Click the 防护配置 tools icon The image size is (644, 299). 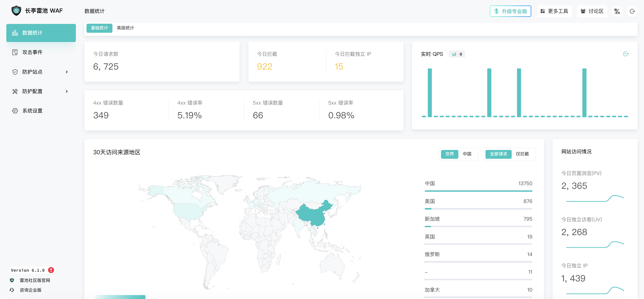point(15,91)
